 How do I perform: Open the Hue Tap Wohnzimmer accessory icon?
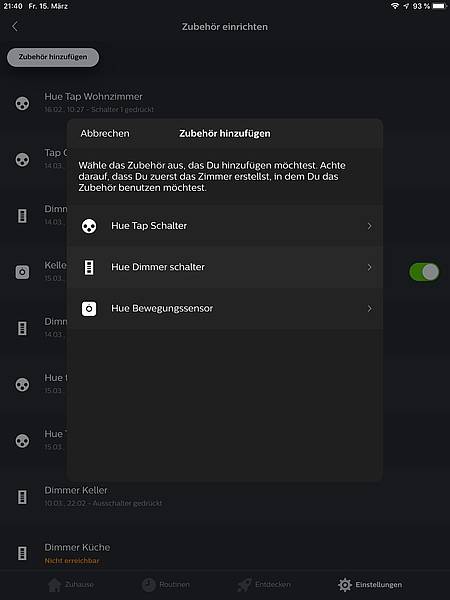[x=22, y=103]
